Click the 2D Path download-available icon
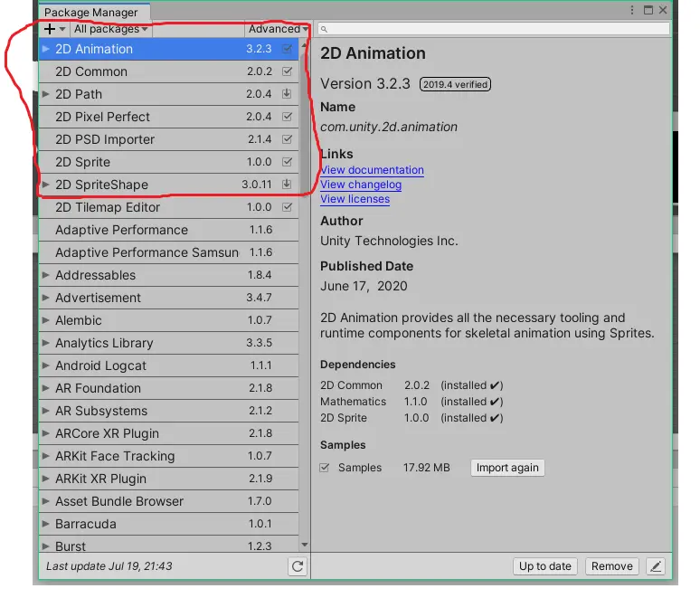The image size is (700, 598). point(287,94)
